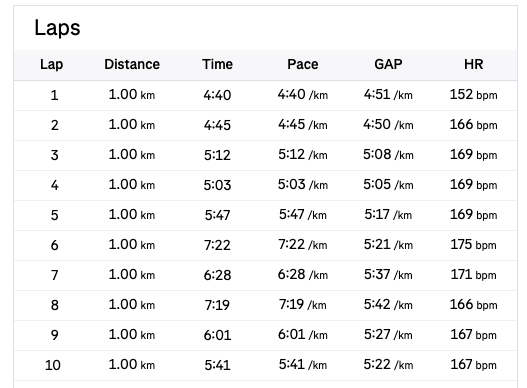Select lap 6 heart rate 175 bpm
Image resolution: width=527 pixels, height=388 pixels.
click(474, 245)
